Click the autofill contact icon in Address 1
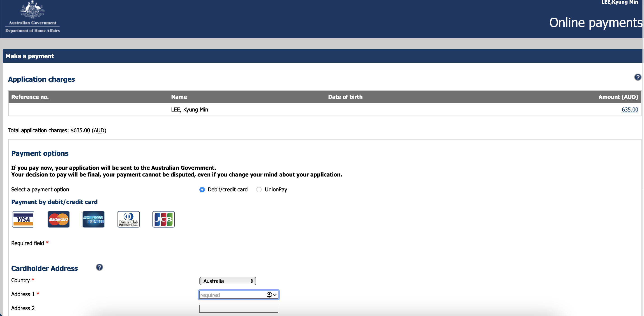 (x=269, y=295)
